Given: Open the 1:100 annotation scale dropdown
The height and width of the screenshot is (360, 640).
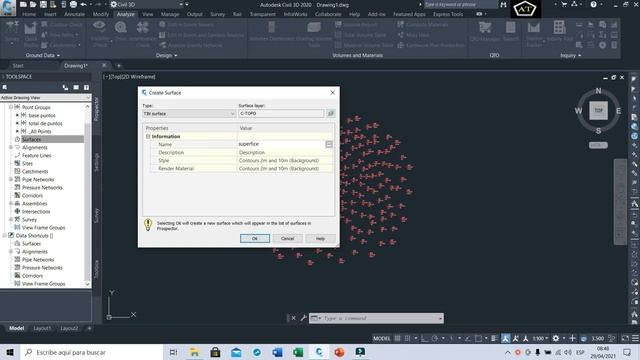Looking at the screenshot, I should click(540, 338).
